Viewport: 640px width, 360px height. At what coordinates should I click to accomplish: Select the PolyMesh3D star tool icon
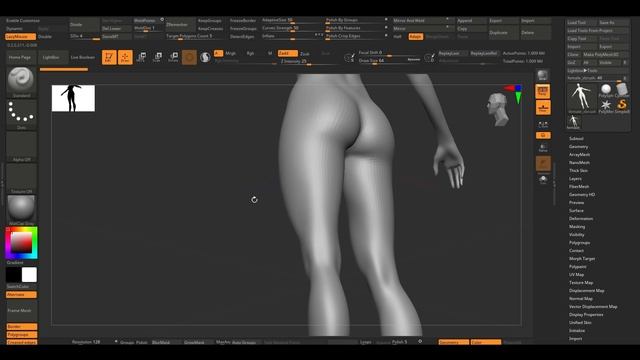point(606,106)
